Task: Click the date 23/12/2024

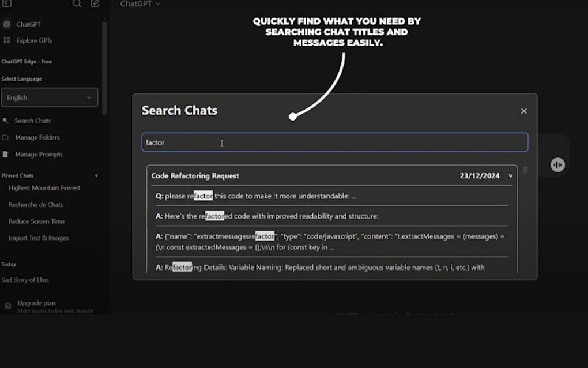Action: click(480, 175)
